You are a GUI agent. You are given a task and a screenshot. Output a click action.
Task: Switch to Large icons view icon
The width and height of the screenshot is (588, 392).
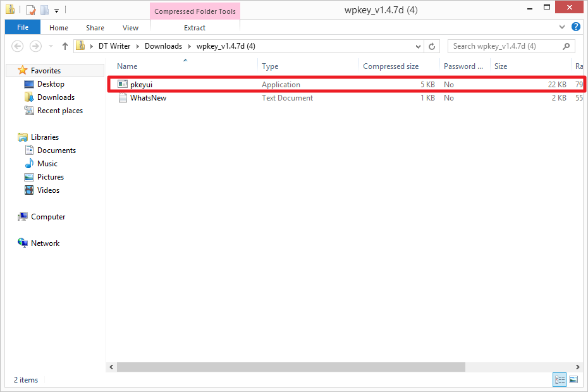click(573, 379)
